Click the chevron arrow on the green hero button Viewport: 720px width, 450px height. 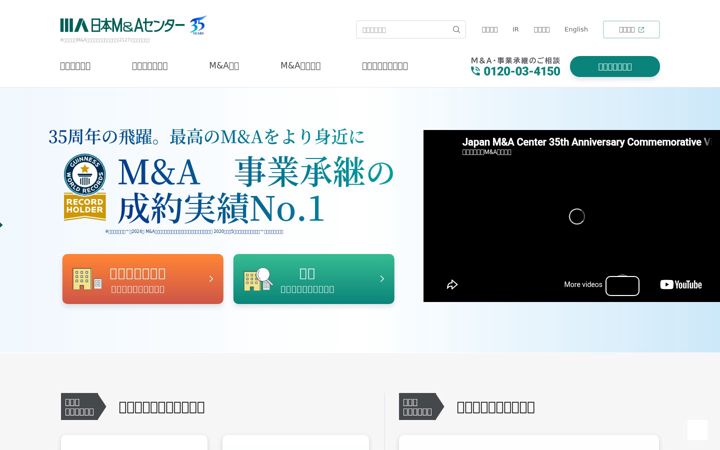click(382, 279)
